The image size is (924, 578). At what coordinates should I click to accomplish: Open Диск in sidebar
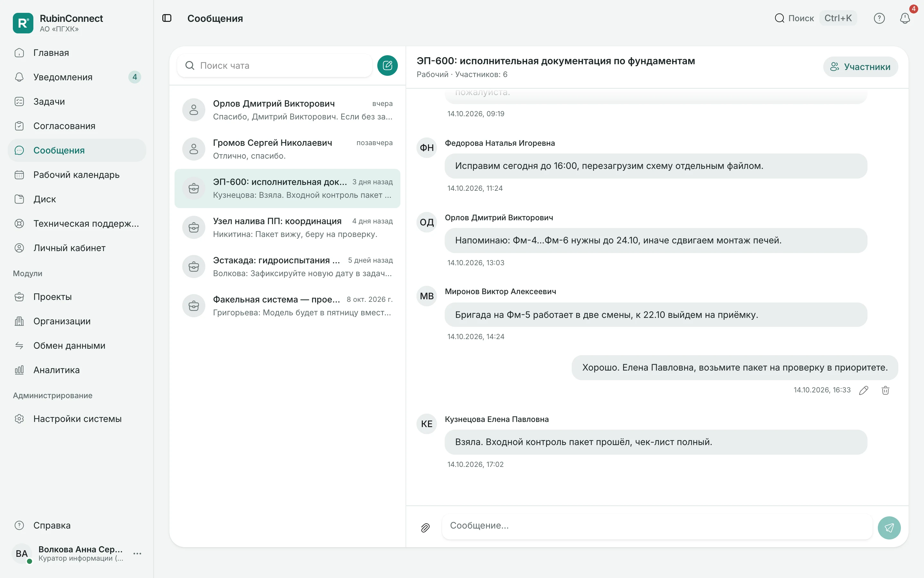[x=77, y=199]
